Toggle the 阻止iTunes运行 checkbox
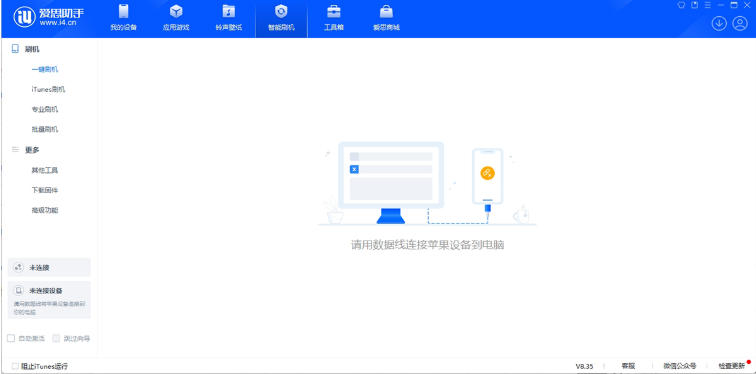 click(x=15, y=366)
